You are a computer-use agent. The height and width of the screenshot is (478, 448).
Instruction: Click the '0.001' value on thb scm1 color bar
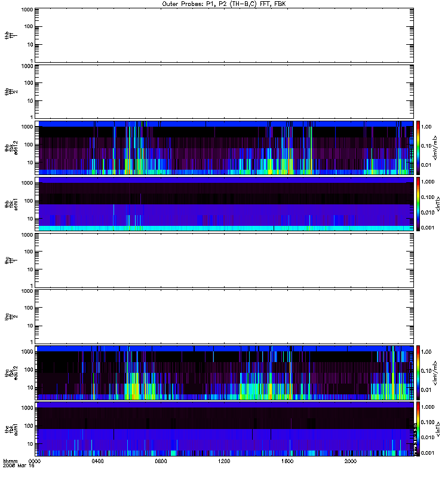pos(428,228)
